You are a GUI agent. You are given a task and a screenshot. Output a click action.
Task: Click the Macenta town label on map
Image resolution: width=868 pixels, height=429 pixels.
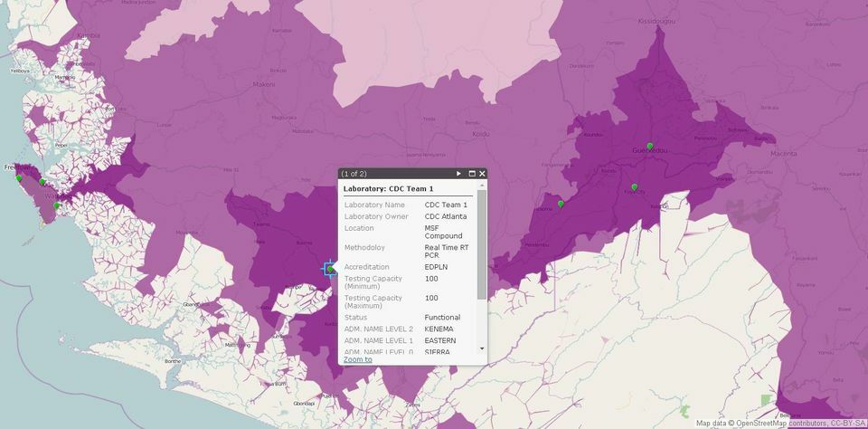[x=783, y=154]
